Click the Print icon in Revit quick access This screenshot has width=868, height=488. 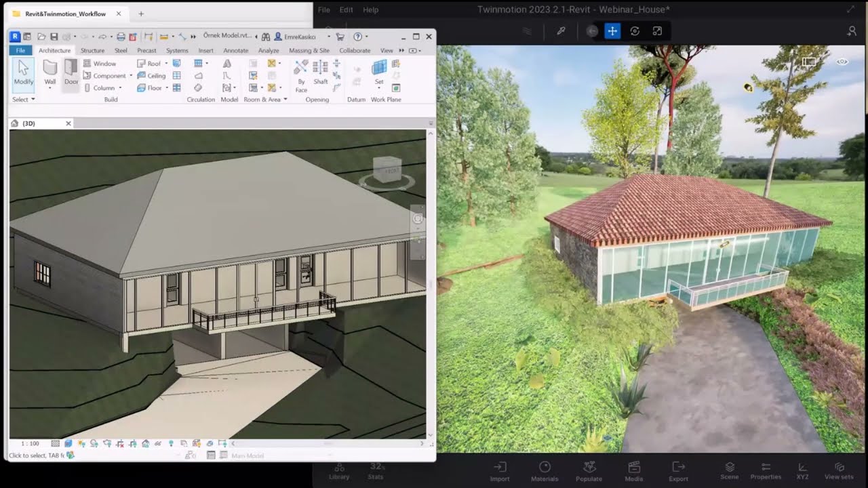pyautogui.click(x=121, y=37)
